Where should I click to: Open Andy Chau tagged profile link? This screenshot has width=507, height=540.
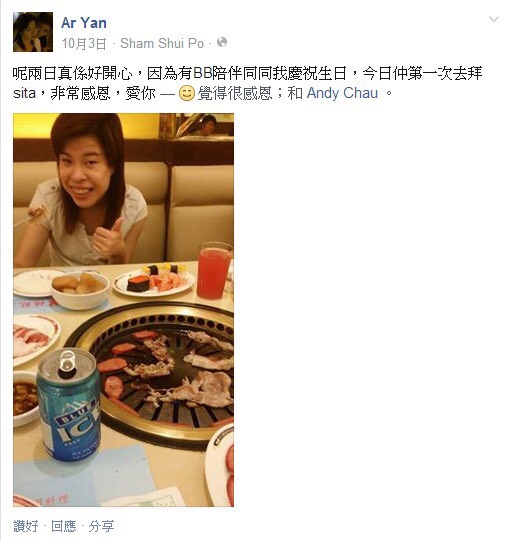(x=342, y=93)
